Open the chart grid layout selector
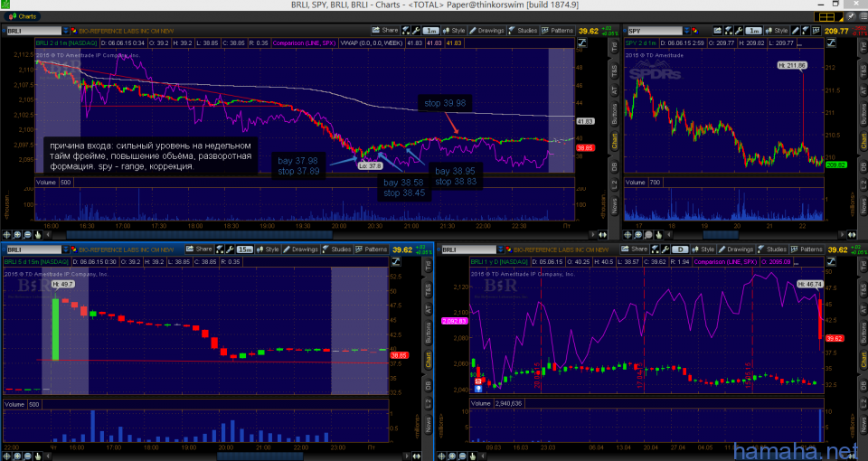The image size is (868, 461). (827, 17)
